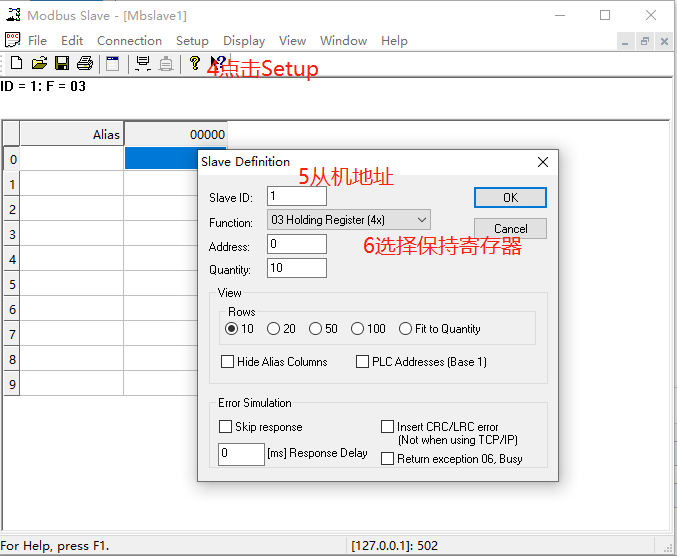Click the 00000 column header
677x556 pixels.
pyautogui.click(x=176, y=134)
